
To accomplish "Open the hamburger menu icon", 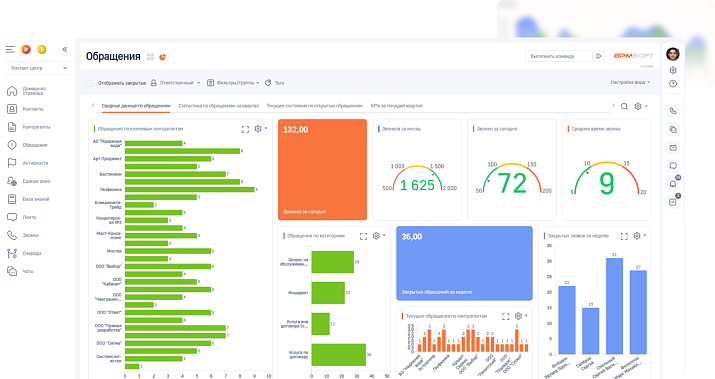I will tap(10, 49).
